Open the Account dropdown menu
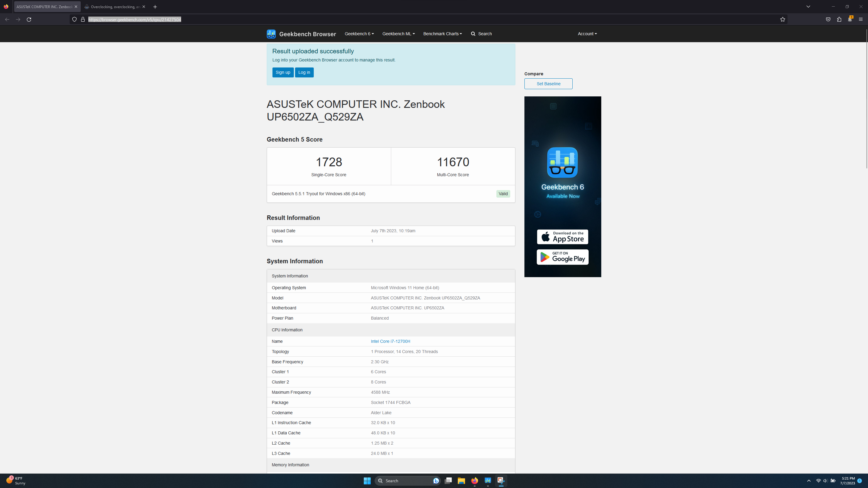This screenshot has height=488, width=868. point(587,34)
